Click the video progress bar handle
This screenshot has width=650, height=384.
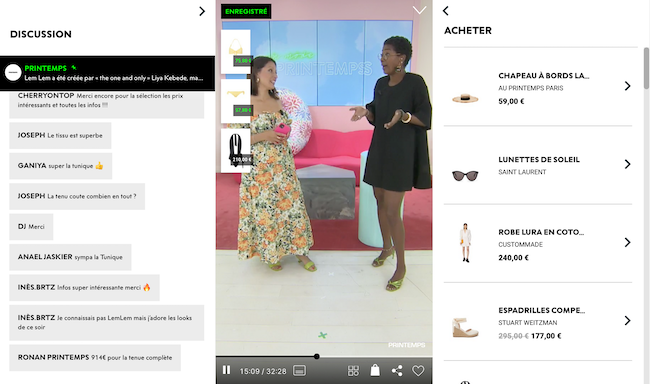coord(317,356)
